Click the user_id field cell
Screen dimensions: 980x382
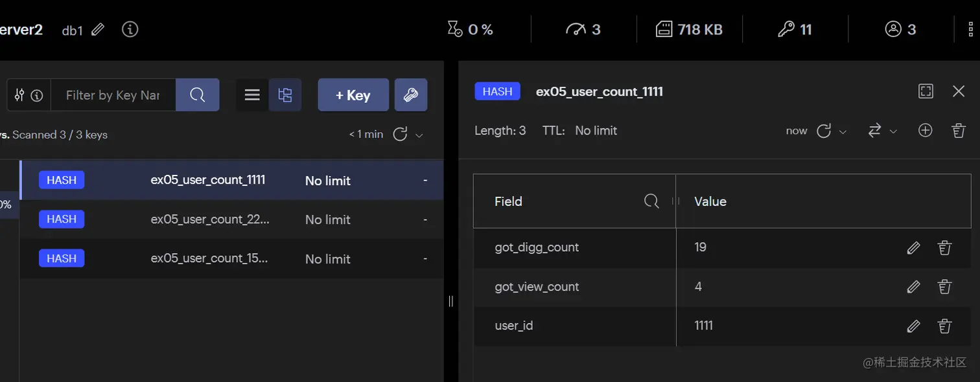574,326
